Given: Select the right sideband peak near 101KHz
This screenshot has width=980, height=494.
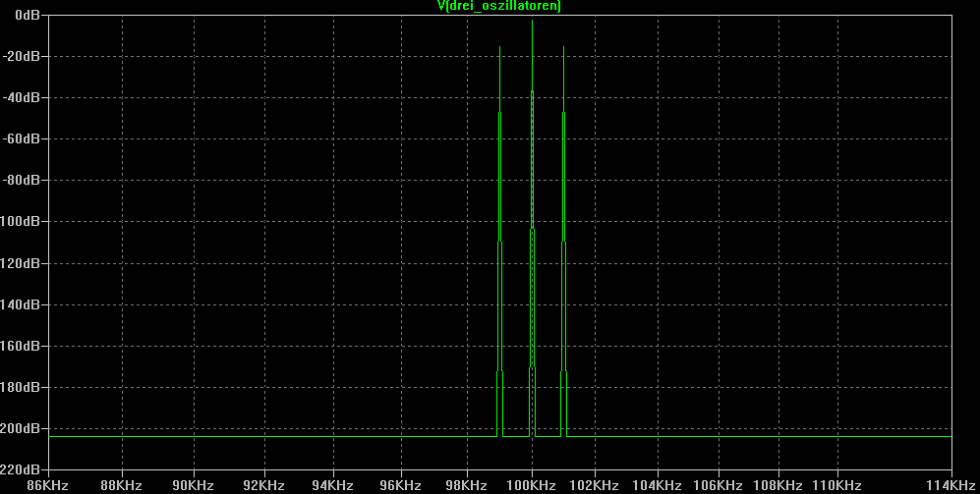Looking at the screenshot, I should 564,48.
